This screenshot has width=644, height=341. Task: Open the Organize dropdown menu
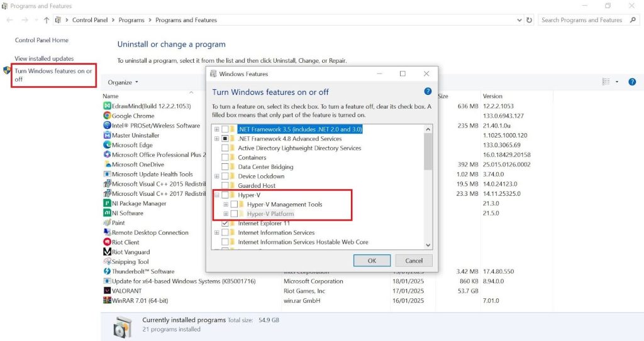pyautogui.click(x=123, y=82)
